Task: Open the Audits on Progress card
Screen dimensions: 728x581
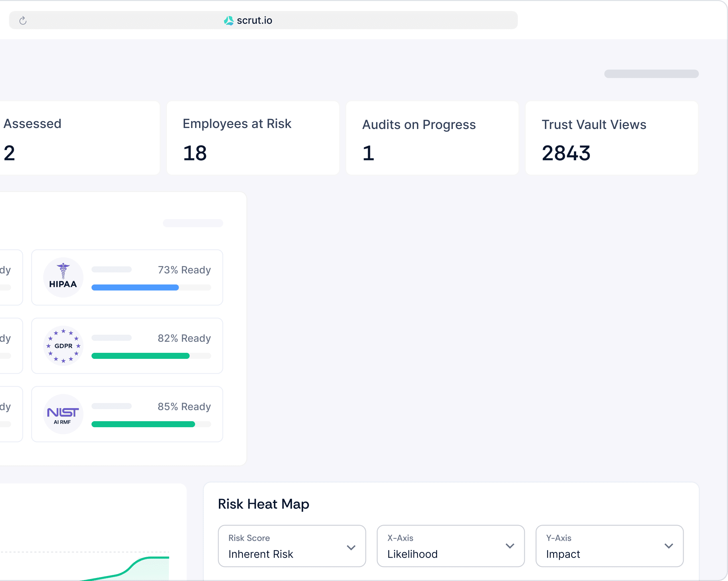Action: point(432,138)
